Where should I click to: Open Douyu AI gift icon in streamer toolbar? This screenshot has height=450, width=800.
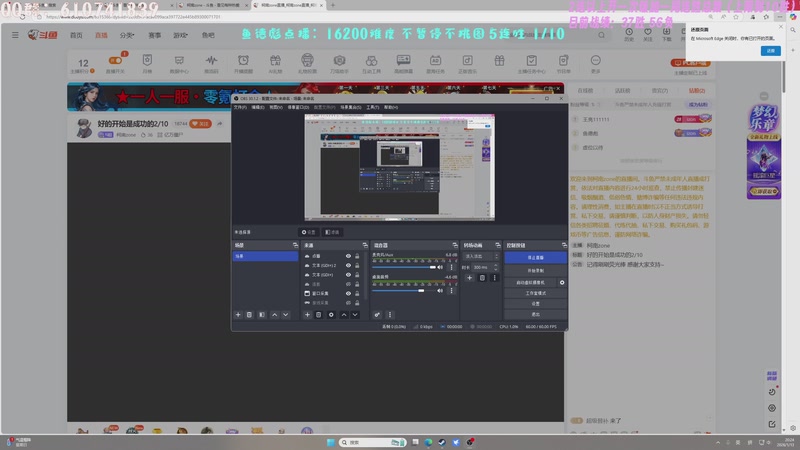click(x=276, y=63)
